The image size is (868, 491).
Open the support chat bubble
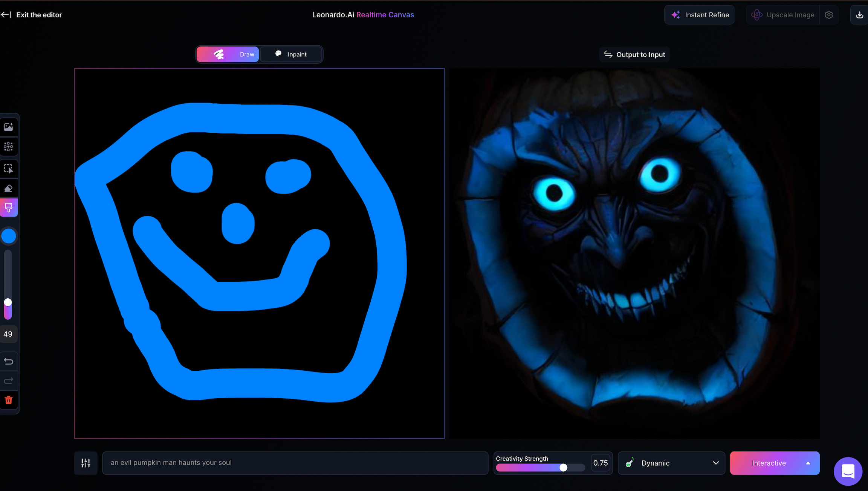coord(848,471)
